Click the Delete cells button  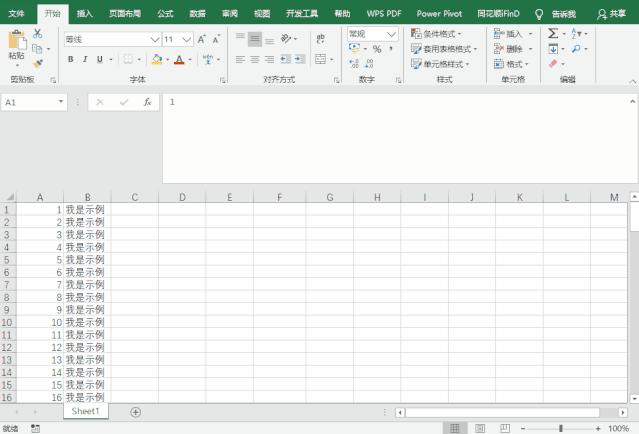(509, 49)
